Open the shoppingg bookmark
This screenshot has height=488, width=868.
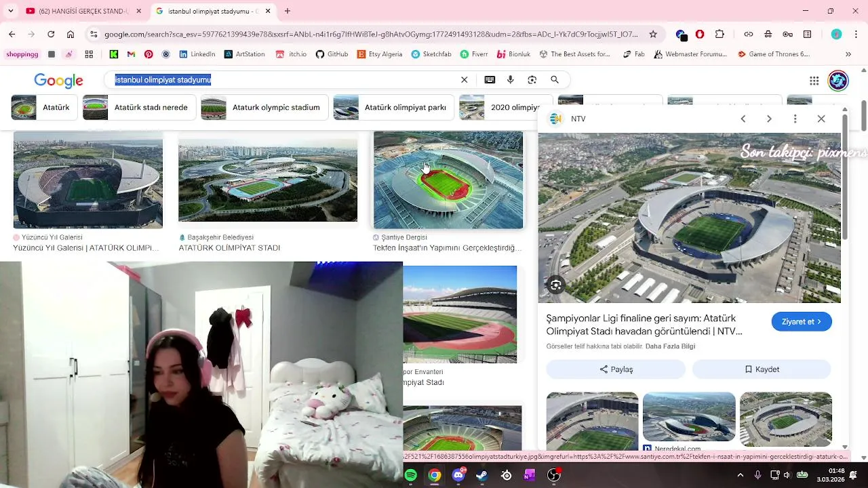click(22, 54)
